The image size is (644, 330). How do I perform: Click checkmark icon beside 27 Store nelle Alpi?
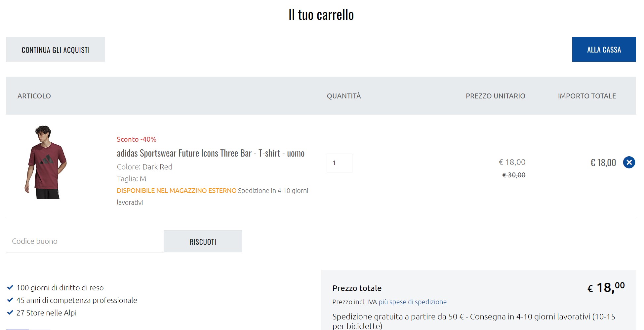(x=10, y=312)
